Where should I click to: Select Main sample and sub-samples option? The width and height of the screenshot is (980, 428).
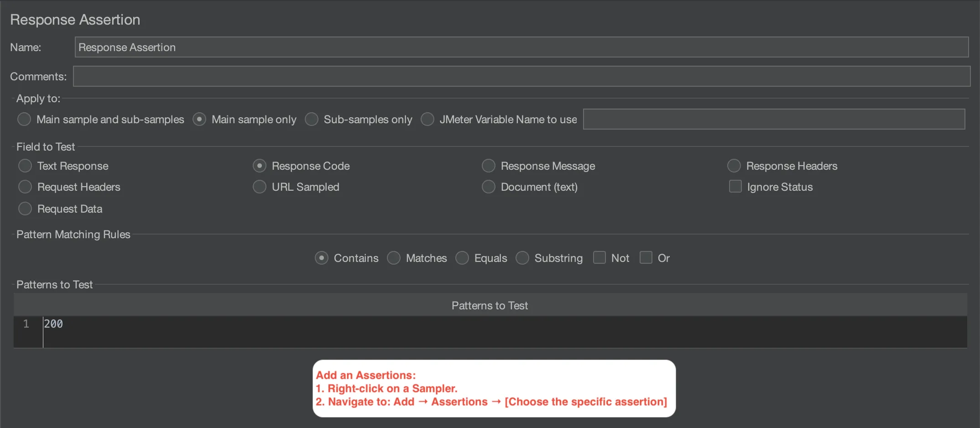pos(24,120)
